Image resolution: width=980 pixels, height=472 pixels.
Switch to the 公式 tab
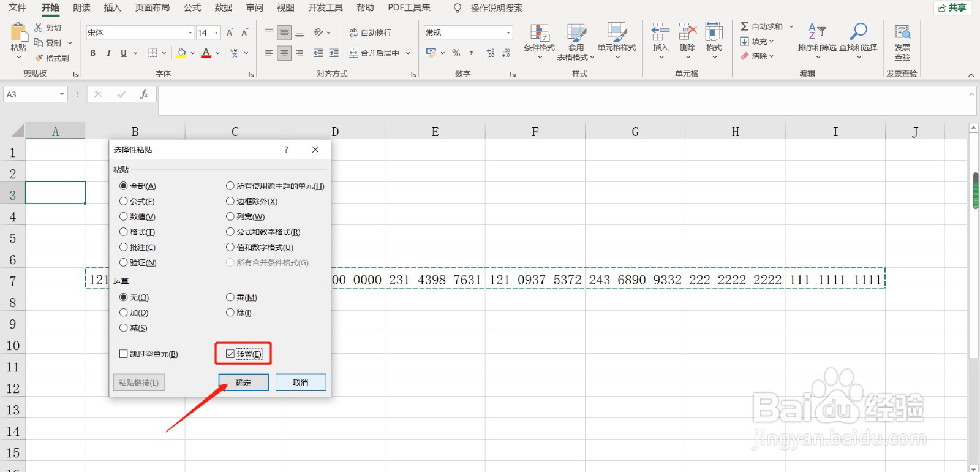click(x=192, y=8)
